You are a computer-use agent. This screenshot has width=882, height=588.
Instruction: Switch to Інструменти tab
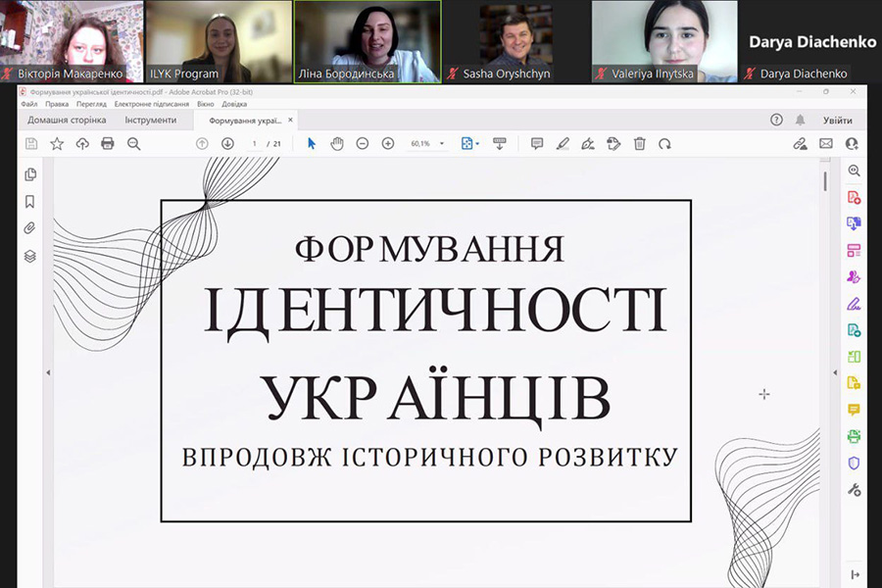coord(151,120)
